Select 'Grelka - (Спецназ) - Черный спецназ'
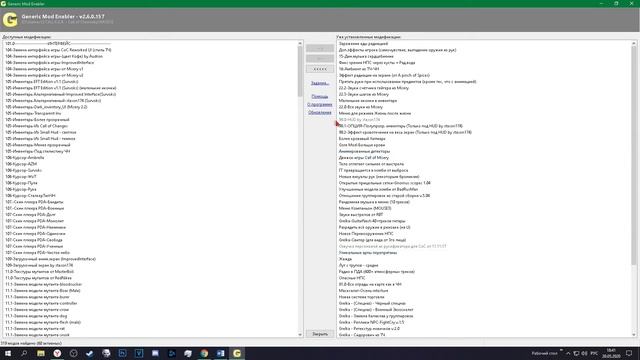Viewport: 640px width, 360px height. (x=372, y=303)
